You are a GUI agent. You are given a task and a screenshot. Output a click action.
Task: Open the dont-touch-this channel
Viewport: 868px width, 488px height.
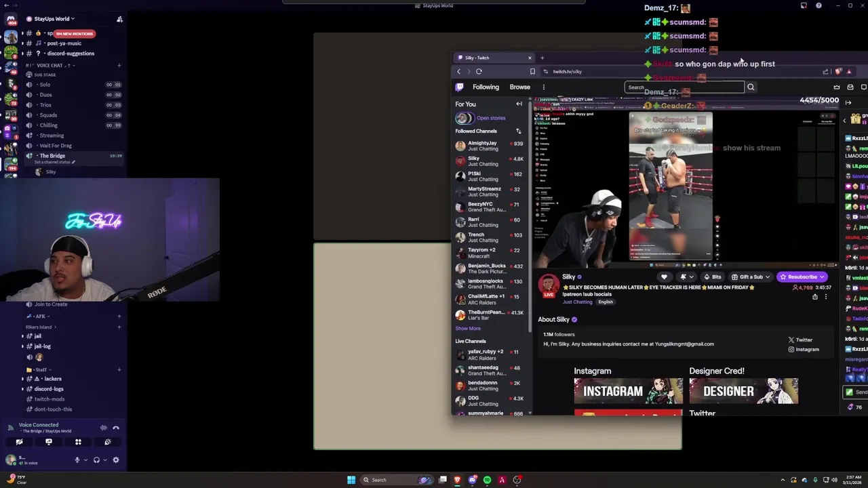click(x=53, y=409)
